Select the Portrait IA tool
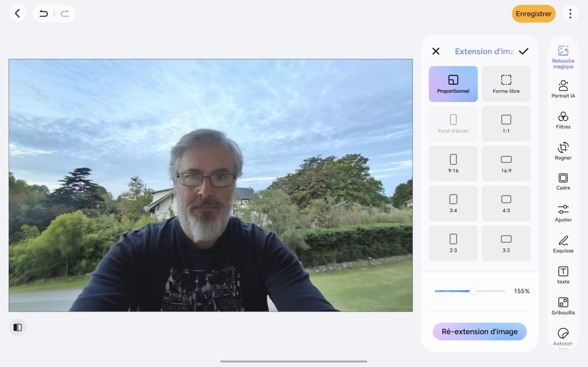Viewport: 588px width, 367px height. 563,89
